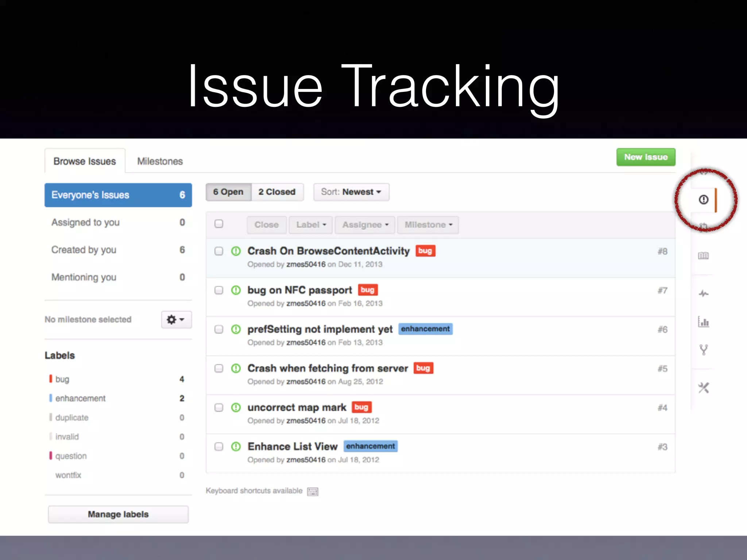Check the bug on NFC passport checkbox
The image size is (747, 560).
tap(219, 290)
